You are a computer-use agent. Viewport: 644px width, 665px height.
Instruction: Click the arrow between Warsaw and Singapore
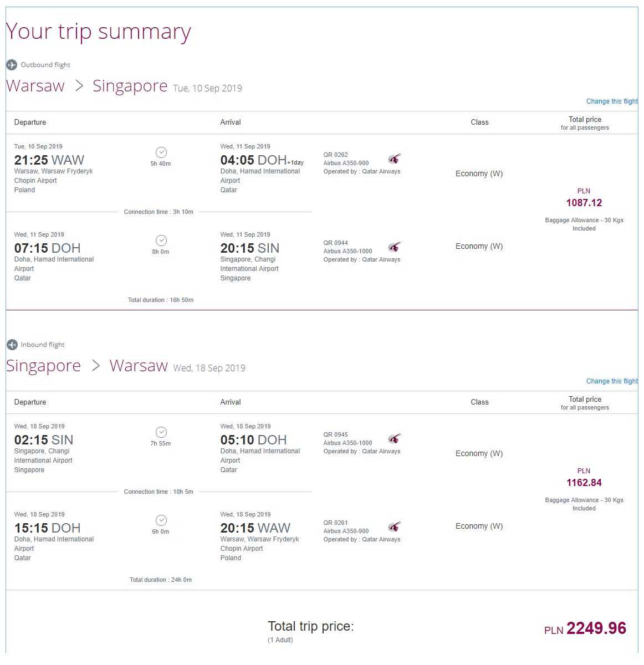click(79, 86)
